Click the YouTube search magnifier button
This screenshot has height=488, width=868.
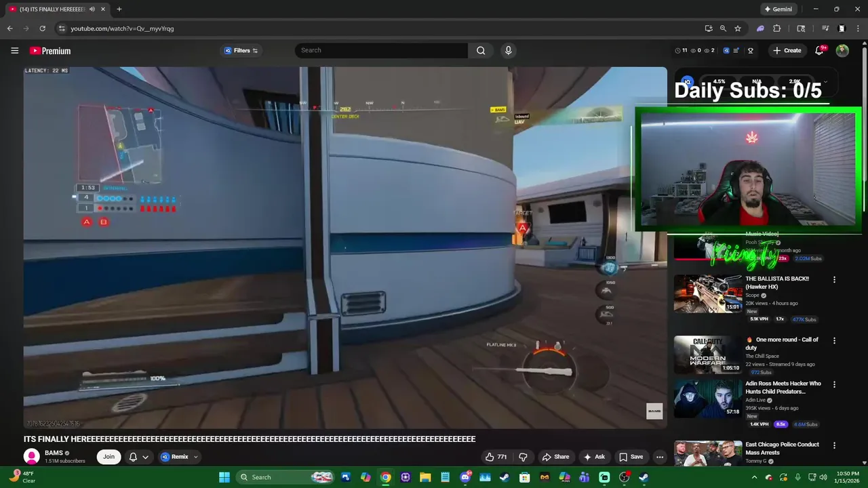click(x=481, y=50)
